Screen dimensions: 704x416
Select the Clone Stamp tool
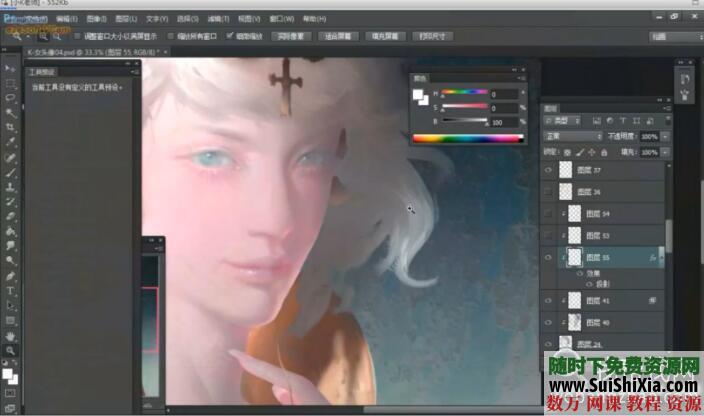10,187
